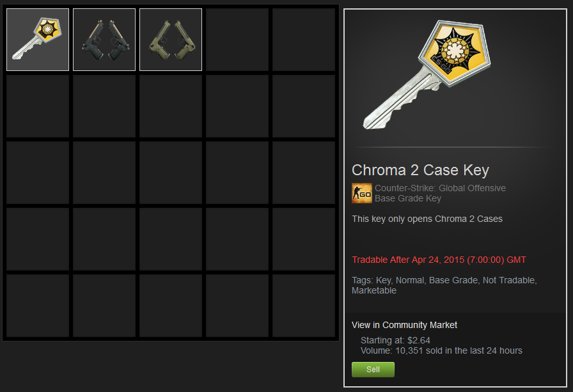Click the red Tradable After date notice
Screen dimensions: 573x392
point(439,260)
